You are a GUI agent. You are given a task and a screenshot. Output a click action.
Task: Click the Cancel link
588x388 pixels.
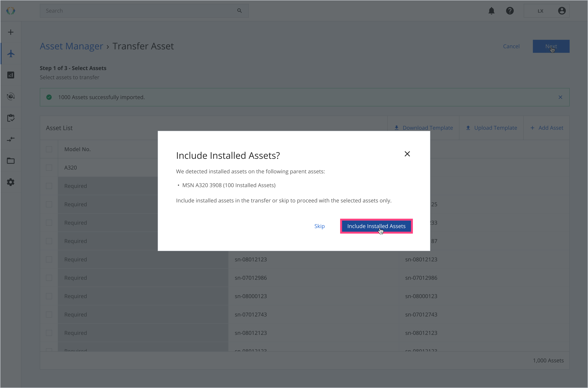point(511,46)
